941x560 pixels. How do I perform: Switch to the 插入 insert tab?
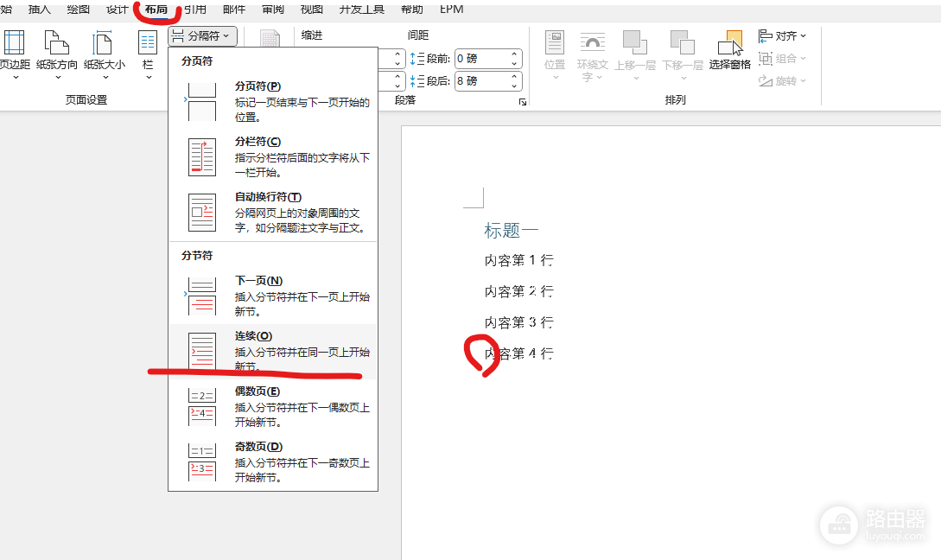[40, 9]
